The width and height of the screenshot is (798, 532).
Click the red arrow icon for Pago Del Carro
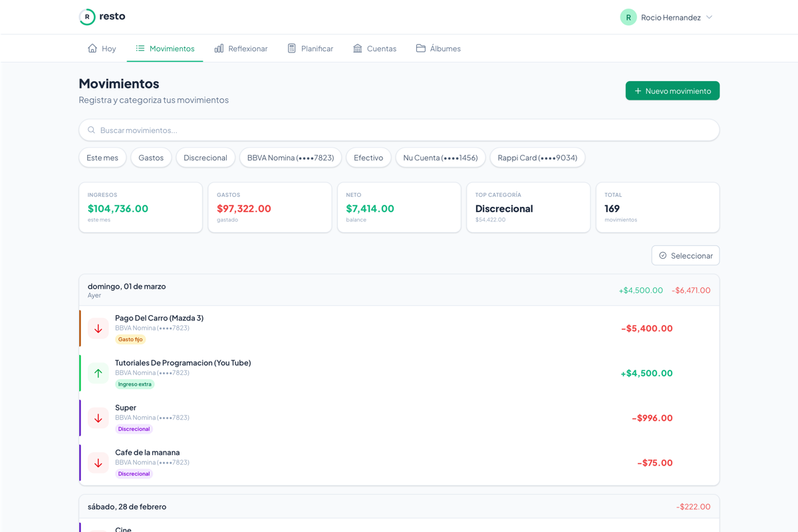point(98,329)
